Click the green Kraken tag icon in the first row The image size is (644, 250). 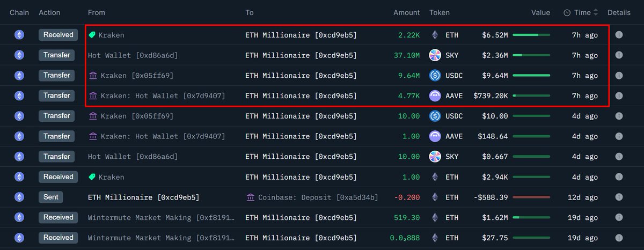click(x=92, y=35)
